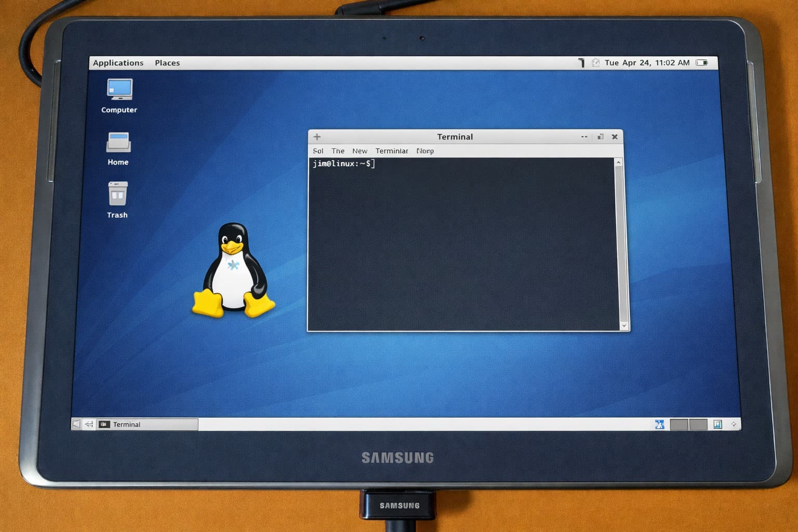This screenshot has width=798, height=532.
Task: Open the New menu in Terminal
Action: pos(360,151)
